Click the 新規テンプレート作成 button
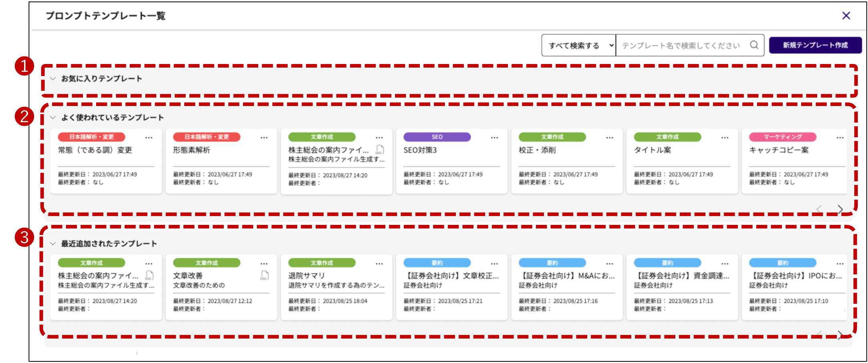Screen dimensions: 868x363 point(815,46)
